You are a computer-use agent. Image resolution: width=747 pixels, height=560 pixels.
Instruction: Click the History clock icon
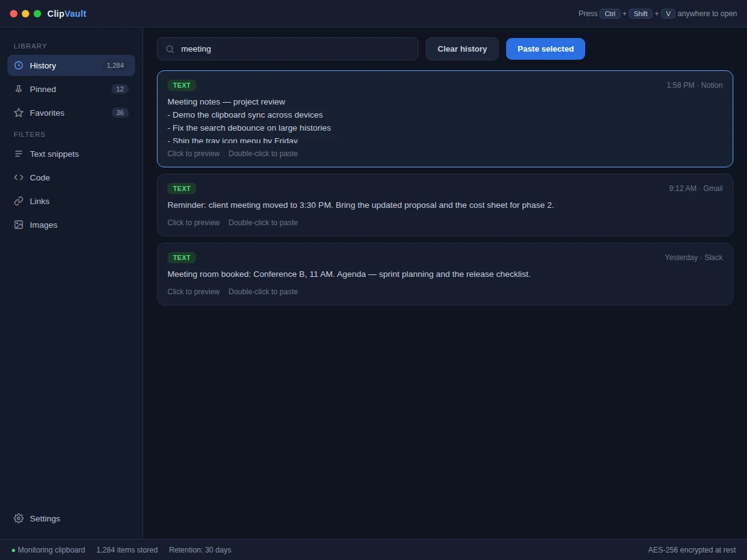19,65
